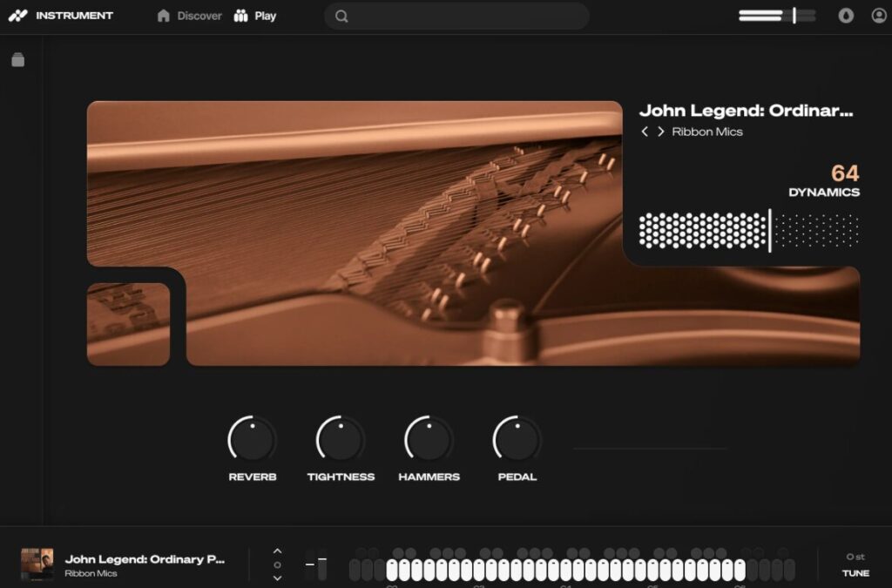The height and width of the screenshot is (588, 892).
Task: Open the Discover home tab
Action: (189, 16)
